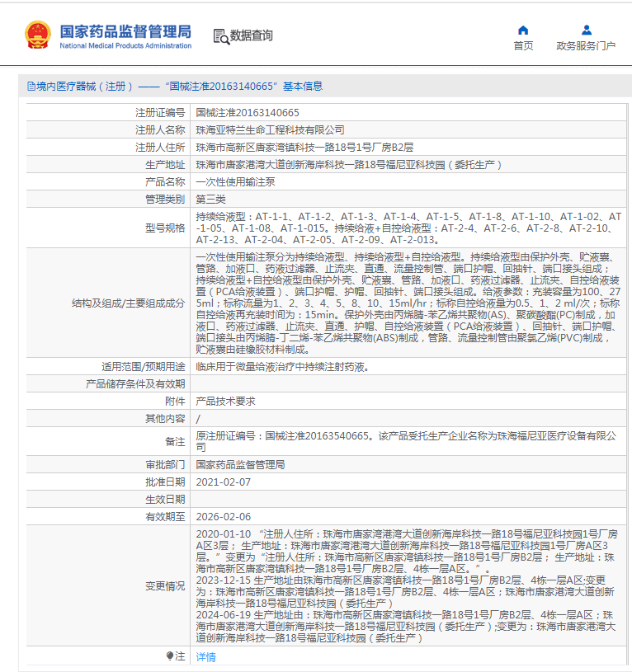Open the 数据查询 search icon
The image size is (632, 672).
(221, 36)
